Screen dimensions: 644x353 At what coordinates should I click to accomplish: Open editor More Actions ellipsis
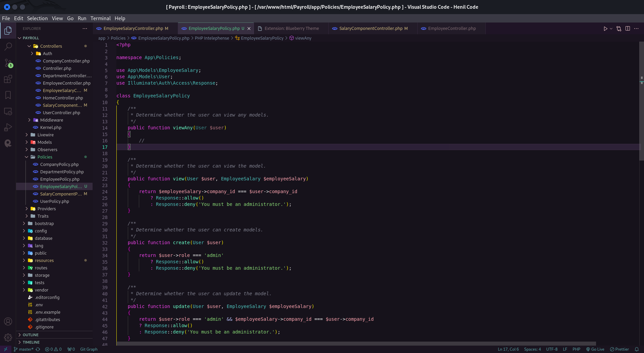click(636, 29)
